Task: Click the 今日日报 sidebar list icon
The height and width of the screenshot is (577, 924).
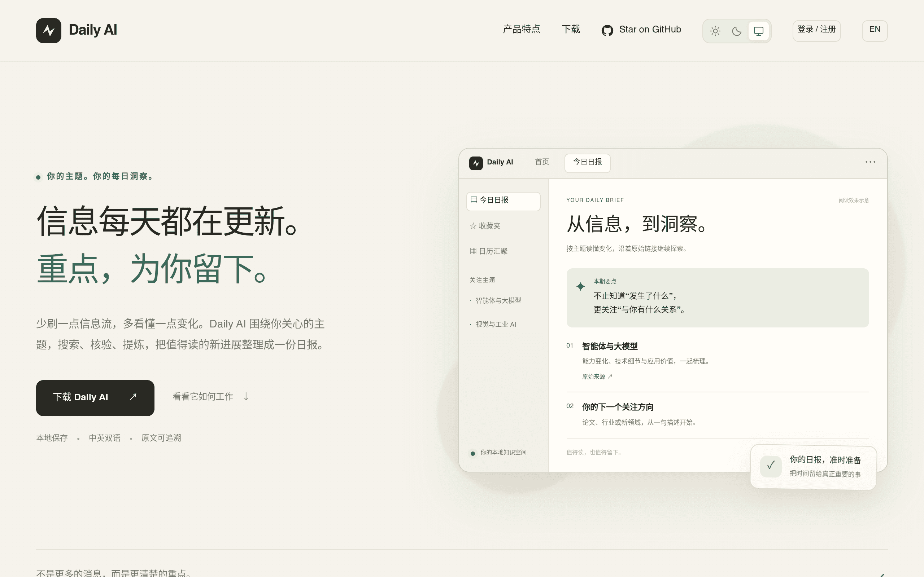Action: 474,199
